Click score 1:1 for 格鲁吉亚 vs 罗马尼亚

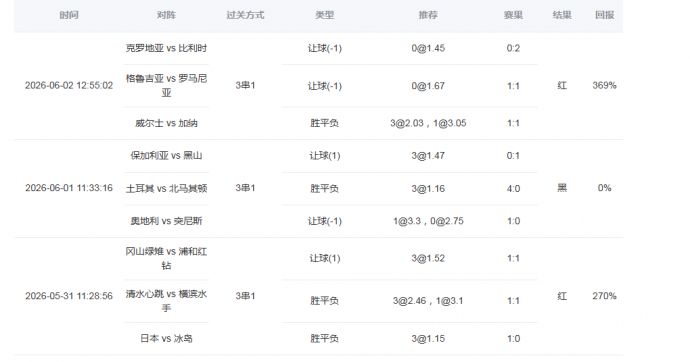(x=513, y=86)
